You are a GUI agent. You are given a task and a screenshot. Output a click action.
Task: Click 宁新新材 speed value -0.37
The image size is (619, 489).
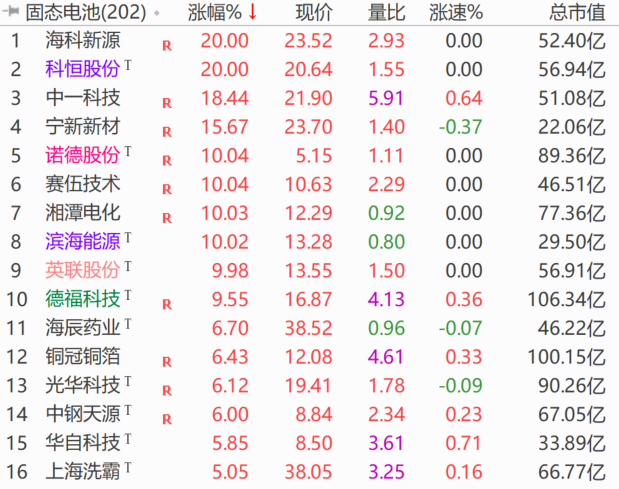pos(460,127)
